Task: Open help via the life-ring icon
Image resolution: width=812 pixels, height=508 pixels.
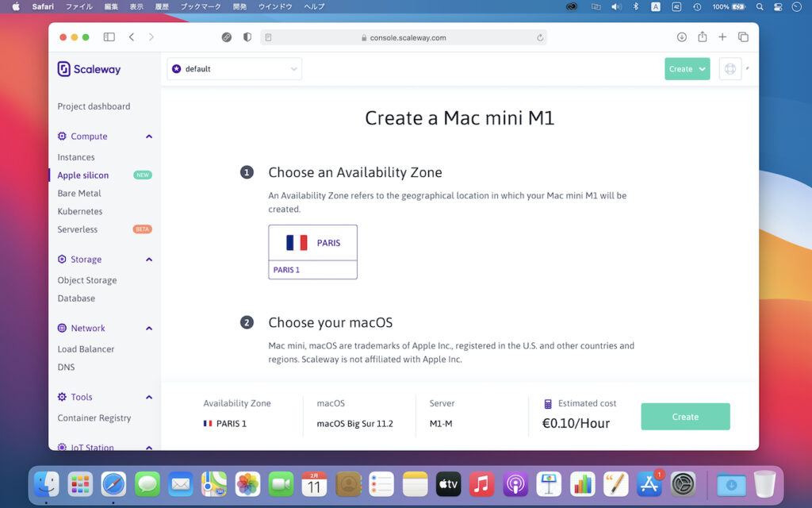Action: pyautogui.click(x=730, y=68)
